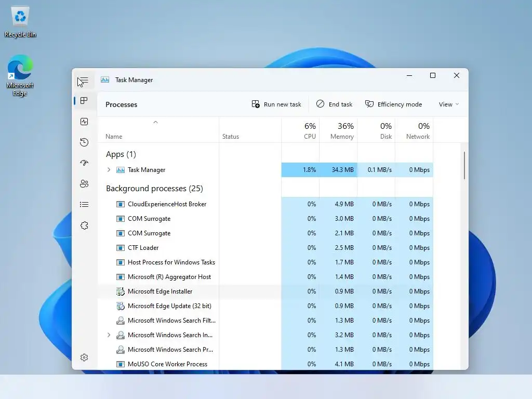The height and width of the screenshot is (399, 532).
Task: Click the CloudExperienceHost Broker process icon
Action: [121, 204]
